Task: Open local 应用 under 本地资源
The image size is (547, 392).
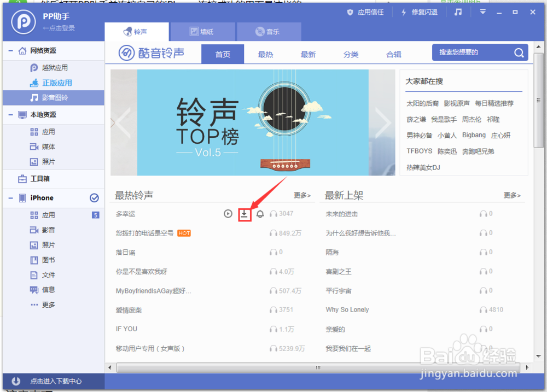Action: coord(54,132)
